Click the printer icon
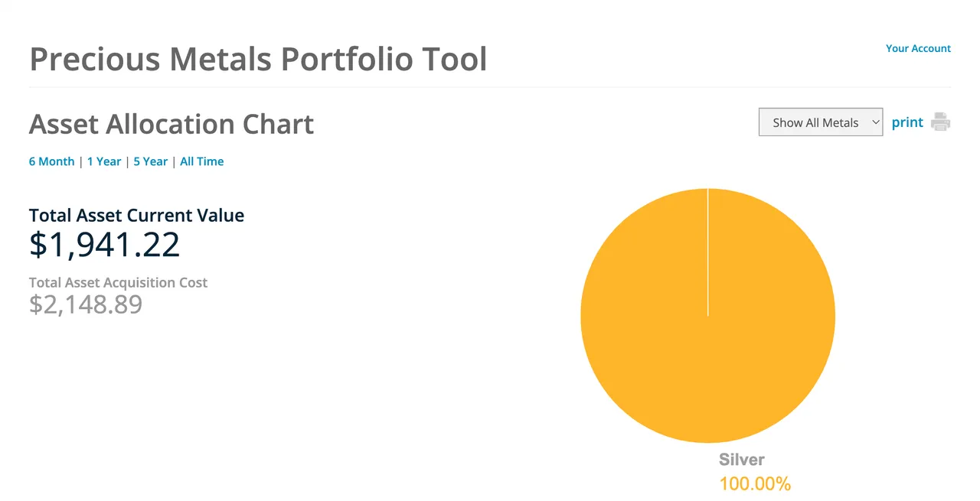The image size is (980, 501). [x=940, y=122]
